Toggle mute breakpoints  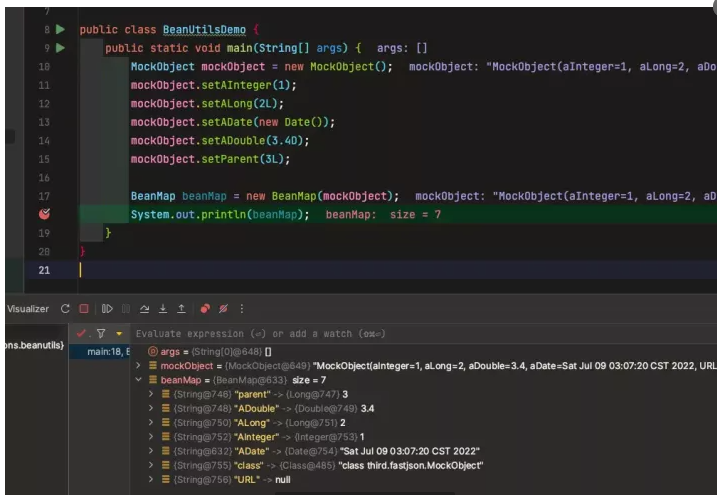tap(223, 309)
